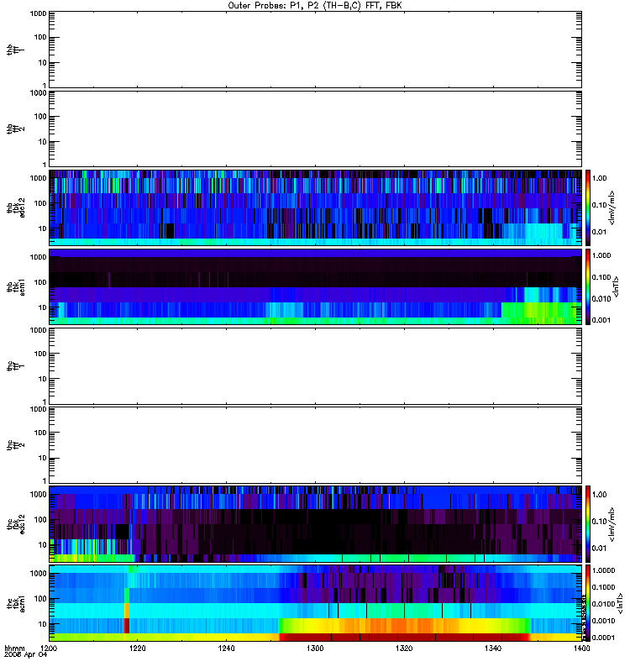Pick the "1240" time axis label

coord(226,648)
